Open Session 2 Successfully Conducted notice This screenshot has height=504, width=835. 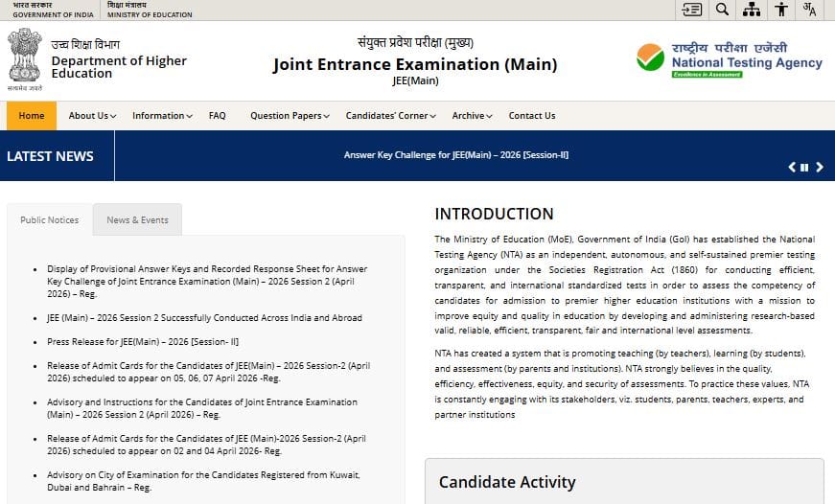204,318
